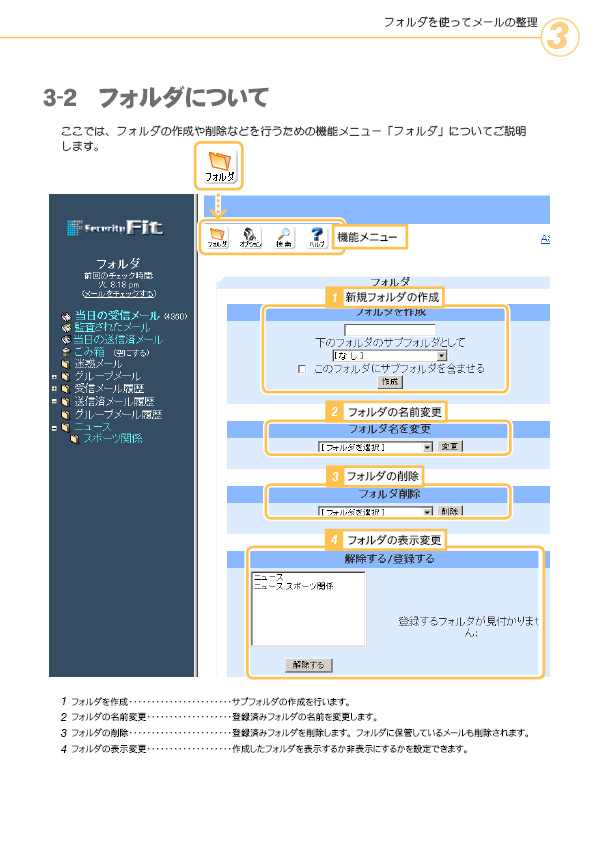Open the 当日の送信済メール link
Viewport: 595px width, 842px height.
pyautogui.click(x=118, y=339)
